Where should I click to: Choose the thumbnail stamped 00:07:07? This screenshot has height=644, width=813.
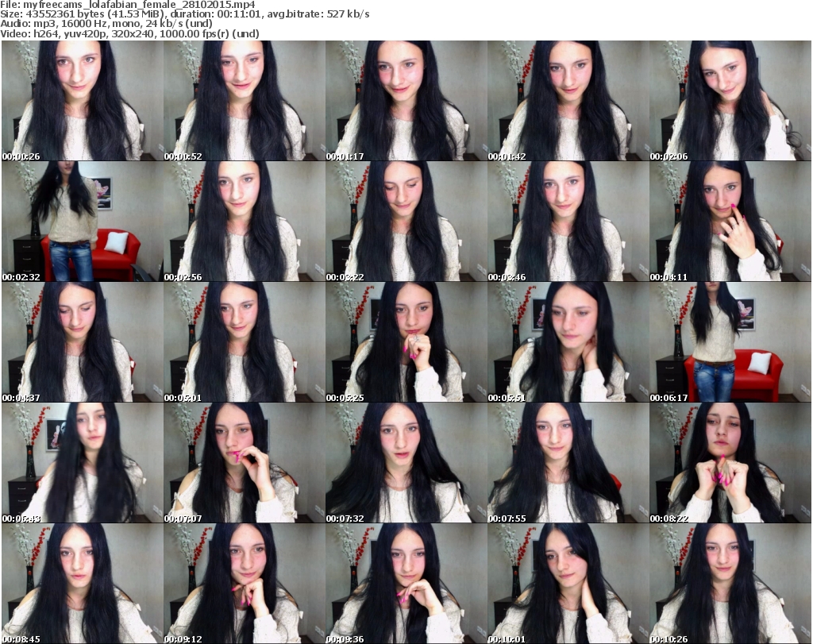pos(245,463)
